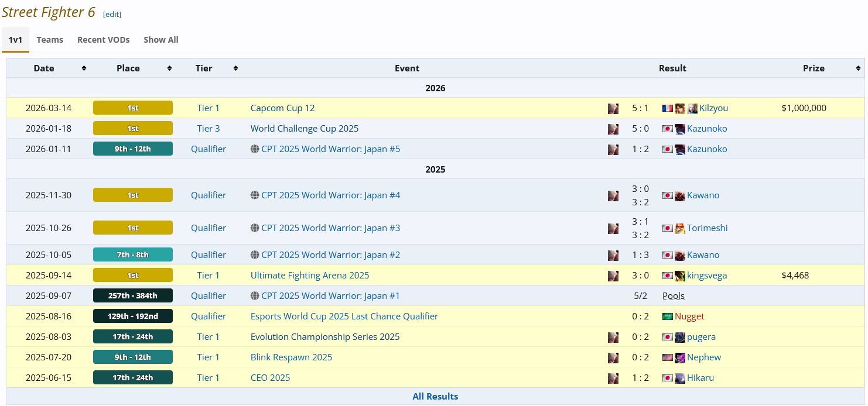Click the character icon in World Challenge Cup row

(613, 129)
